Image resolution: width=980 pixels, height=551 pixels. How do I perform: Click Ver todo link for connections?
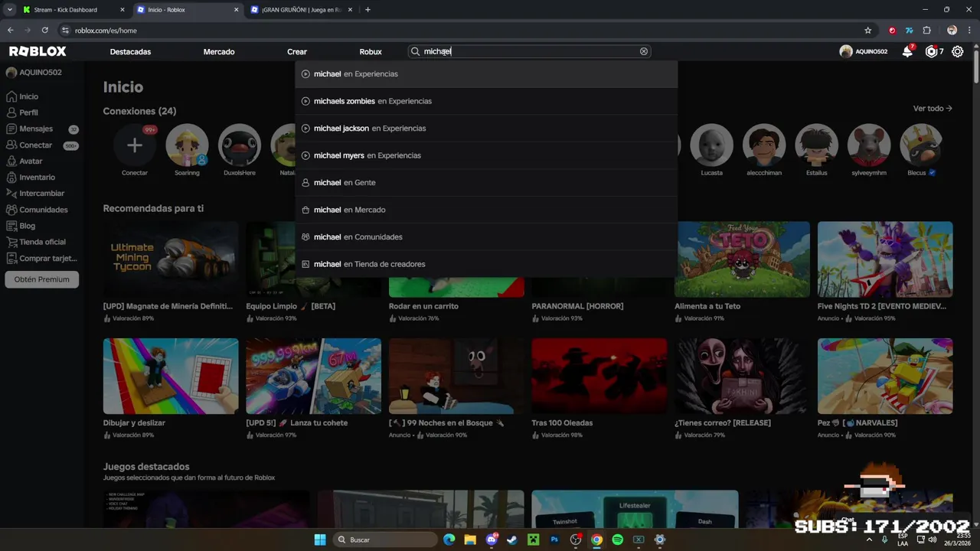[x=933, y=109]
